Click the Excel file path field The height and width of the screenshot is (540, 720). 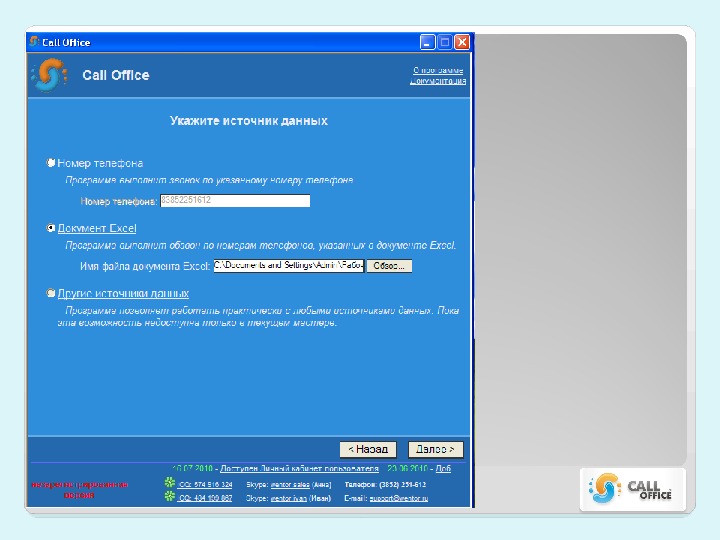tap(289, 266)
